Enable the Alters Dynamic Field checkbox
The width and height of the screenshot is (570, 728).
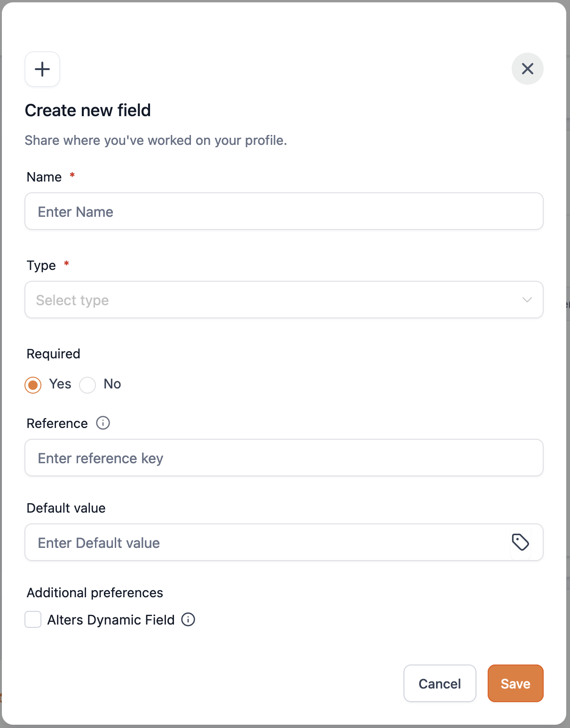point(33,619)
